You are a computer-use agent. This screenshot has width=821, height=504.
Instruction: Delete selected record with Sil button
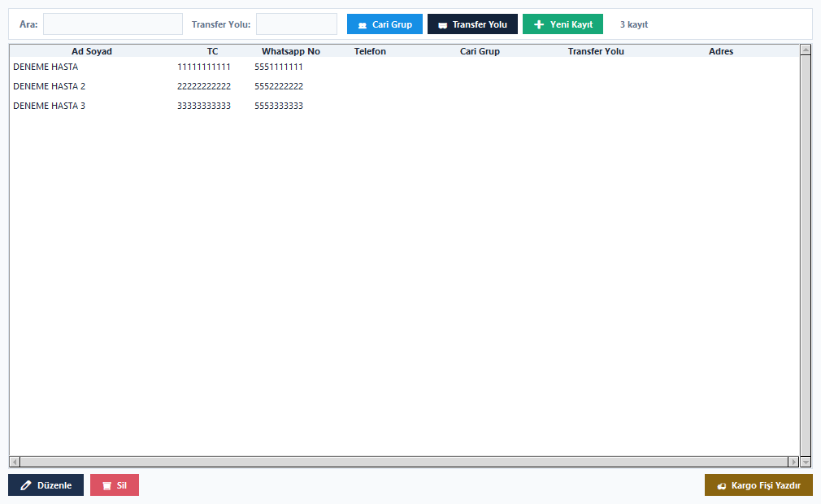[115, 485]
